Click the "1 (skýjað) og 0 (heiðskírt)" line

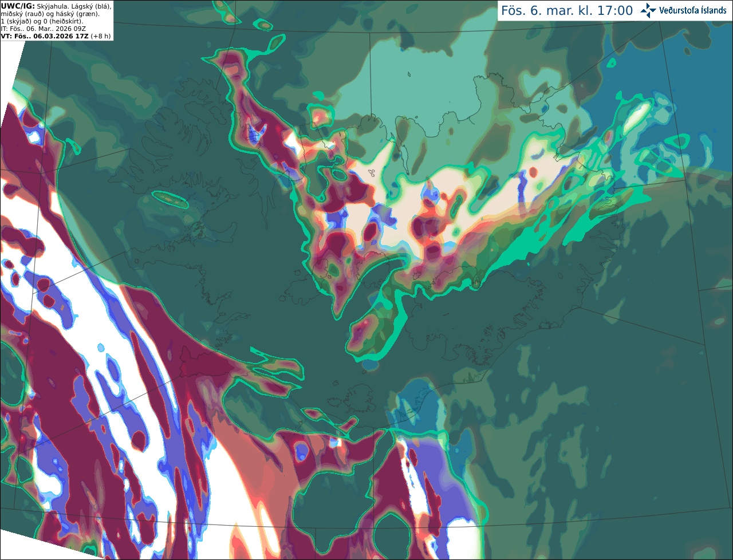pyautogui.click(x=42, y=21)
